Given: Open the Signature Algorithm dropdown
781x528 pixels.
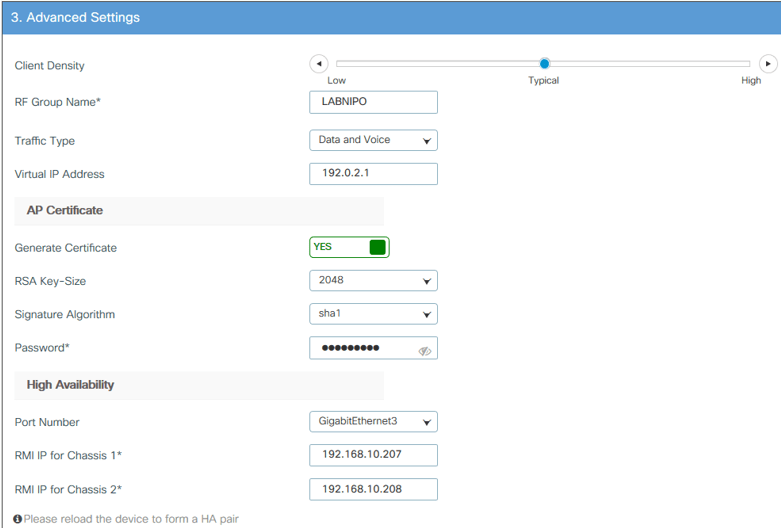Looking at the screenshot, I should (x=373, y=315).
